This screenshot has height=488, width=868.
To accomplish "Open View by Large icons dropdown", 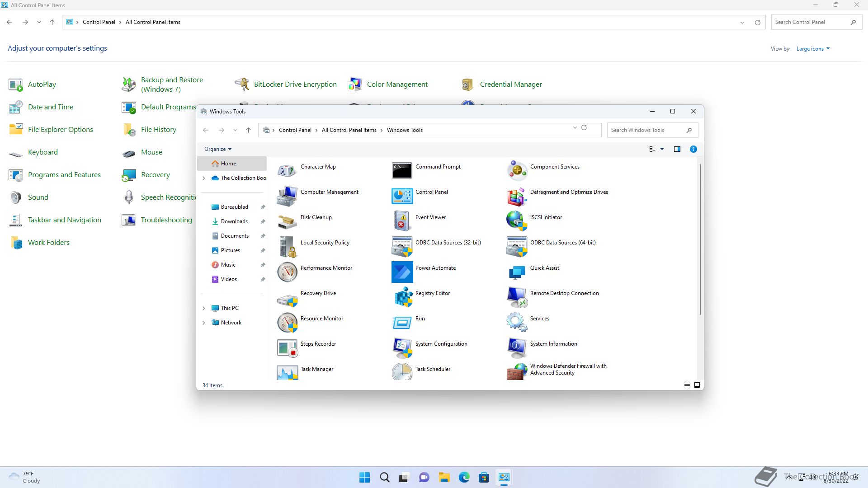I will pyautogui.click(x=812, y=49).
